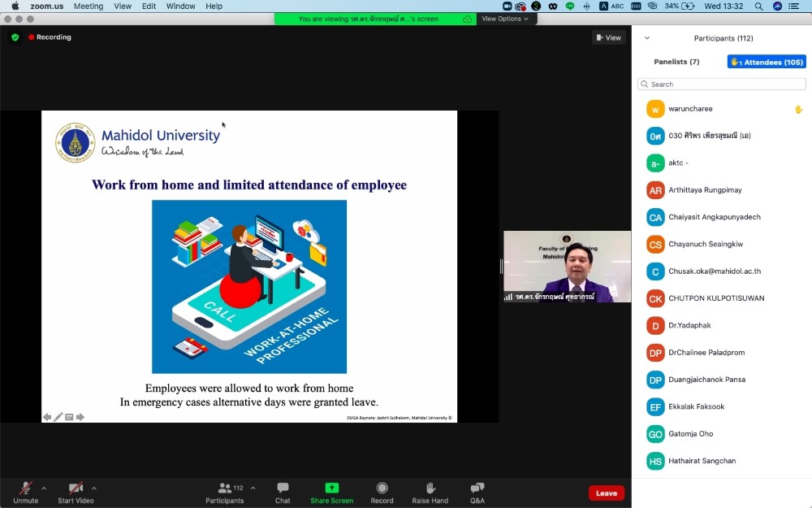
Task: Go to next slide arrow
Action: click(x=80, y=417)
